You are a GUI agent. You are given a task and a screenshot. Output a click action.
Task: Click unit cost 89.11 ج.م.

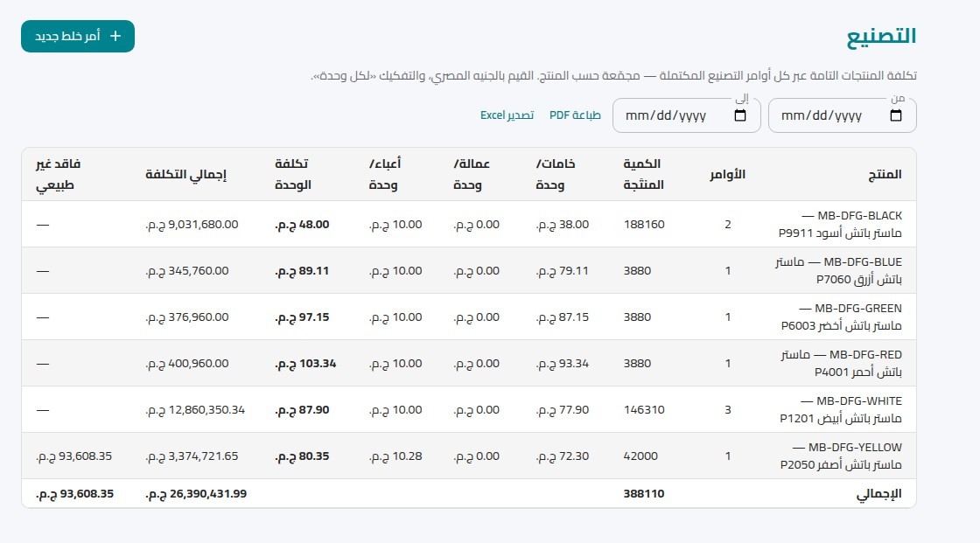pos(302,270)
